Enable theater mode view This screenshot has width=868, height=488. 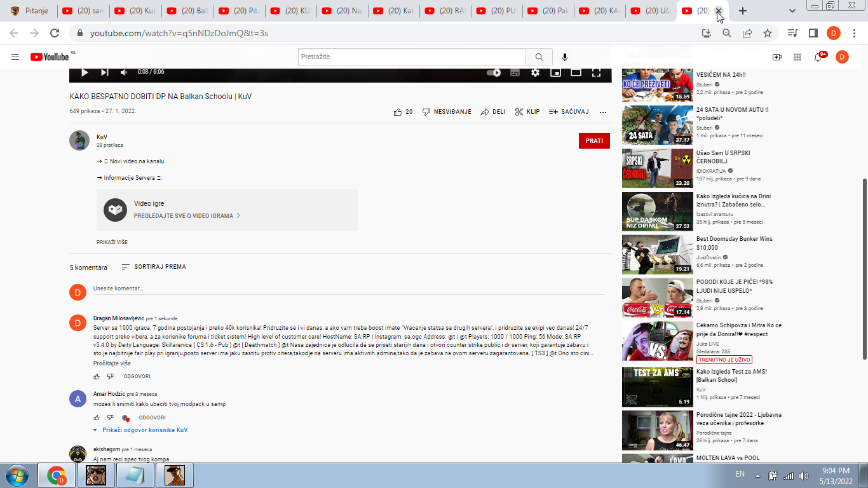click(x=576, y=72)
